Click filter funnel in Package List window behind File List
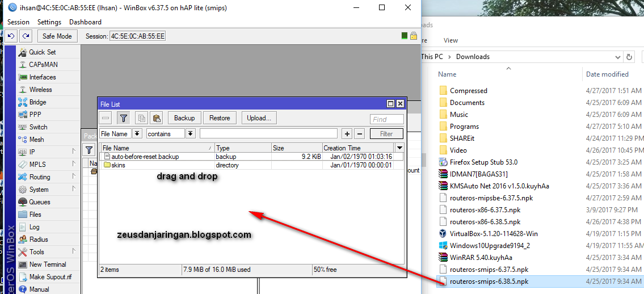This screenshot has height=294, width=644. (x=89, y=150)
